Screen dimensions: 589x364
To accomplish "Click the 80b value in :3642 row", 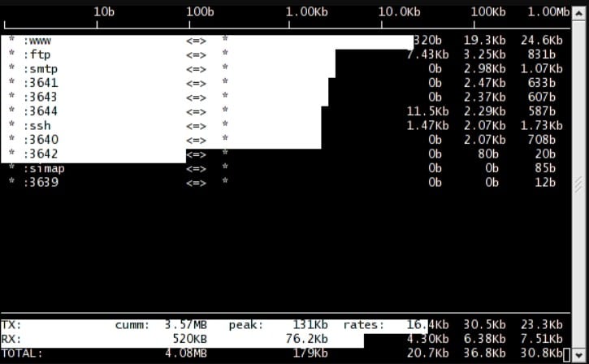I will click(x=488, y=154).
